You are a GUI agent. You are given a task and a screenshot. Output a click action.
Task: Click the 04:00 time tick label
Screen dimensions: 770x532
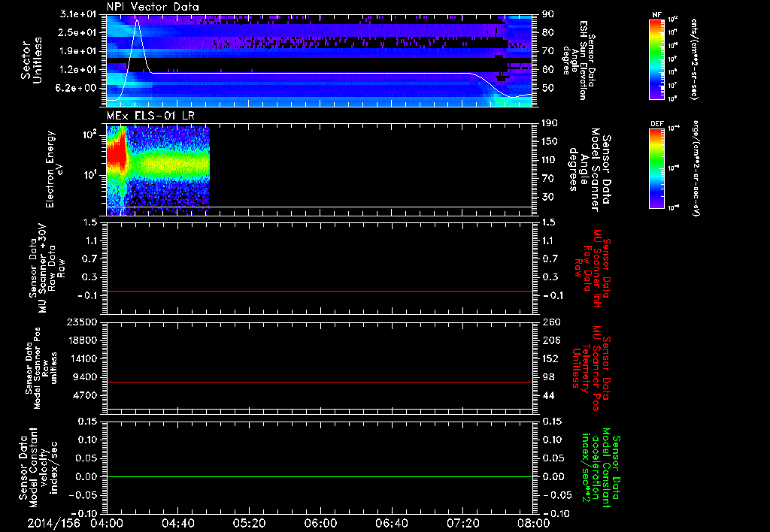click(x=107, y=523)
